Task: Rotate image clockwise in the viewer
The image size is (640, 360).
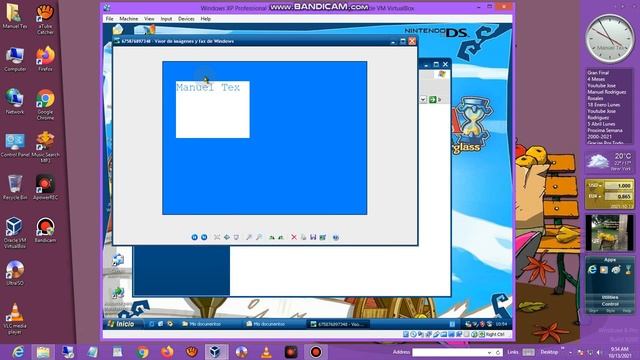Action: [272, 237]
